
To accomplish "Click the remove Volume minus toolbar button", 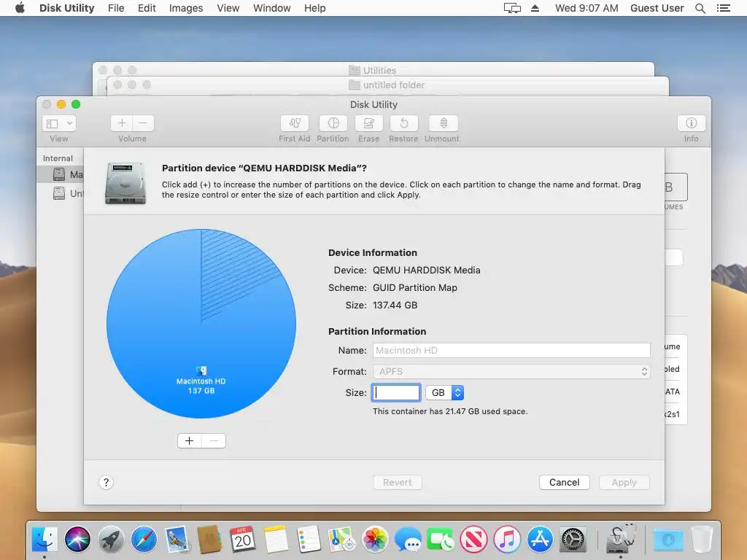I will (143, 123).
